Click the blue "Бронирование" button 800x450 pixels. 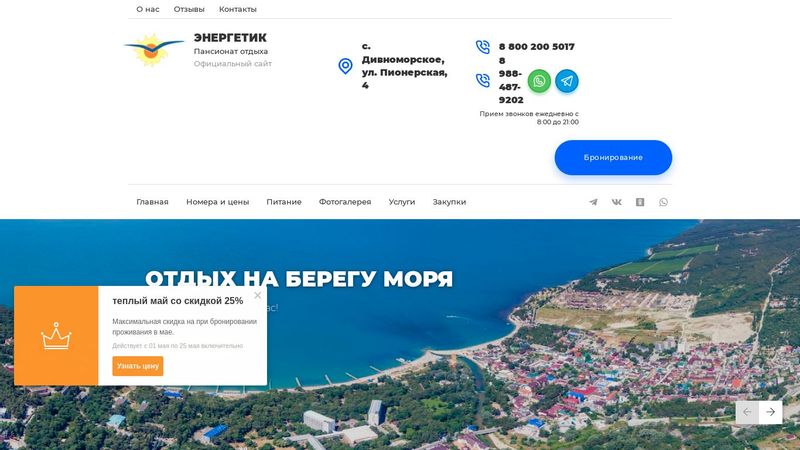point(613,158)
